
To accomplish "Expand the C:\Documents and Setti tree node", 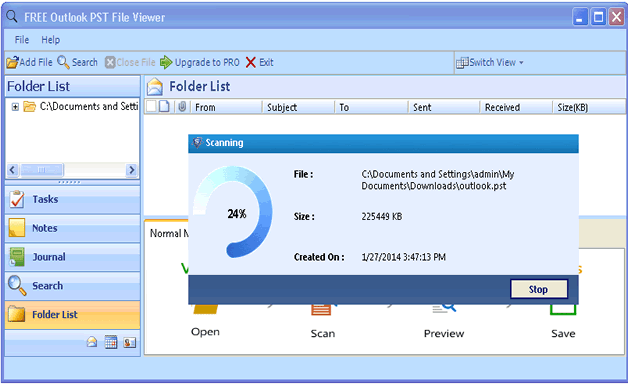I will 15,107.
